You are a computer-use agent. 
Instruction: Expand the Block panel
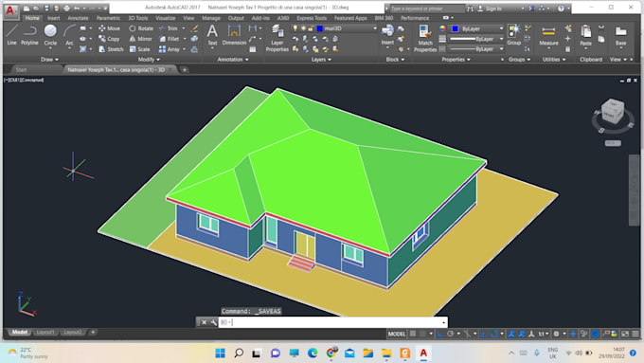395,60
